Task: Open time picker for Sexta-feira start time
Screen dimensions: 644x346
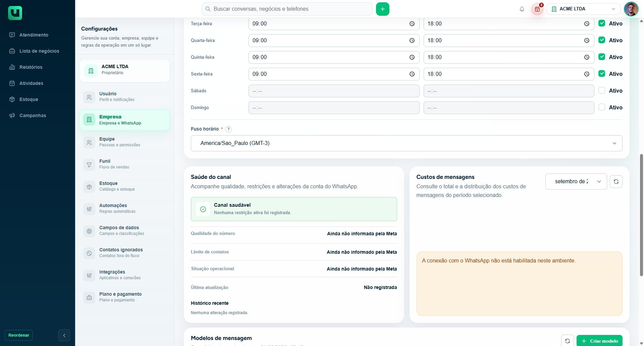Action: [x=412, y=74]
